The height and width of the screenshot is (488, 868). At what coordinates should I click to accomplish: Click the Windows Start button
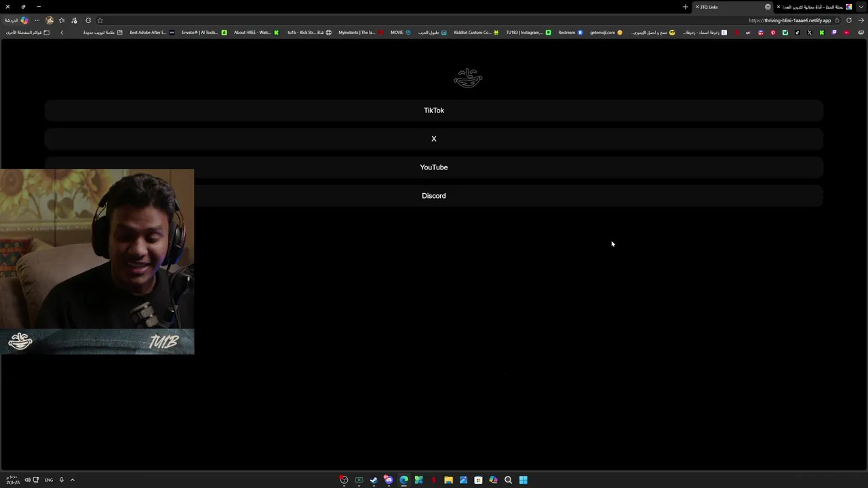(523, 480)
